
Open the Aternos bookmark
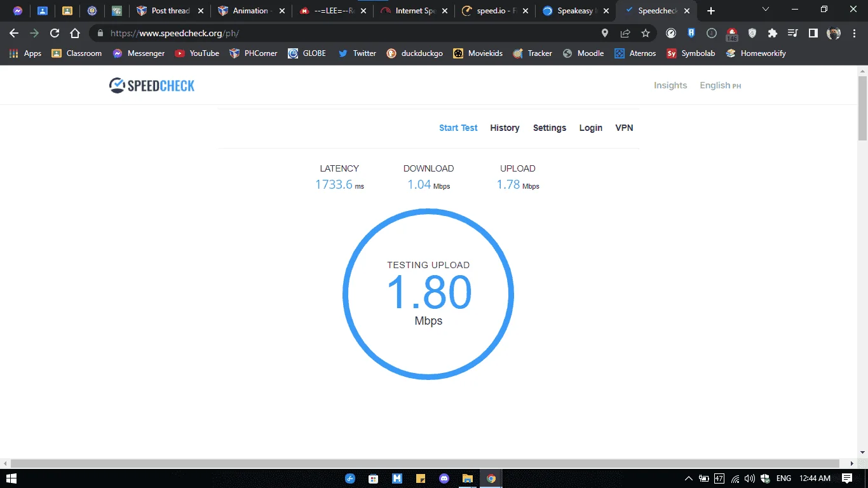click(x=635, y=53)
